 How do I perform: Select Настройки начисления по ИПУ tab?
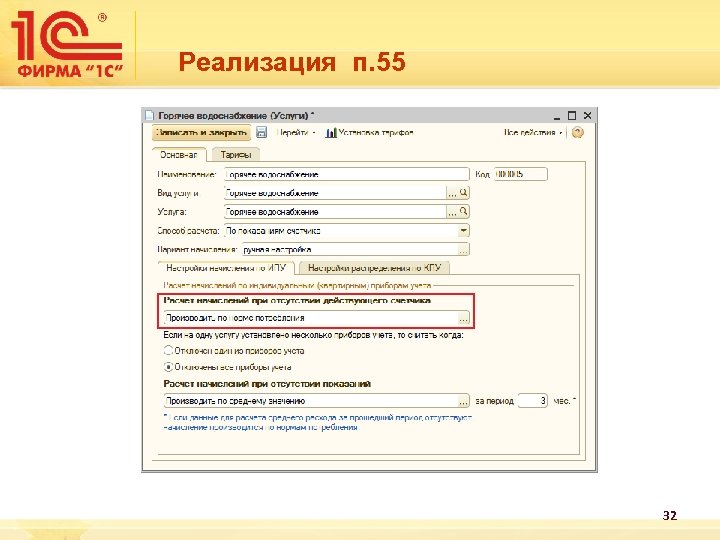[x=226, y=268]
